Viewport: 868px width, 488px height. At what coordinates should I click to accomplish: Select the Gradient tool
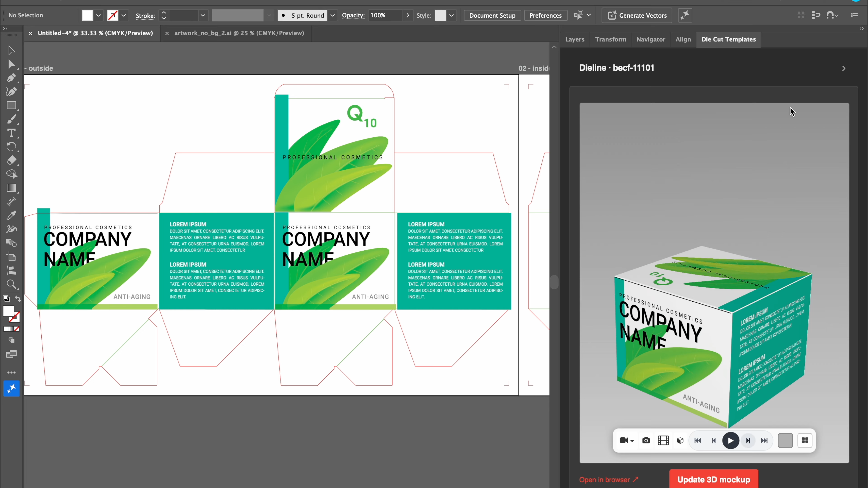(x=11, y=188)
